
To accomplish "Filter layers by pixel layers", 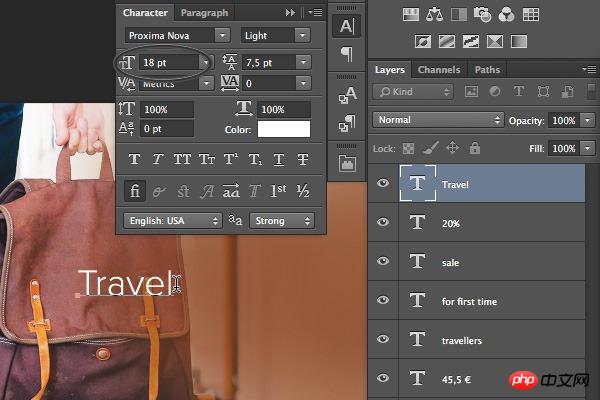I will (471, 91).
